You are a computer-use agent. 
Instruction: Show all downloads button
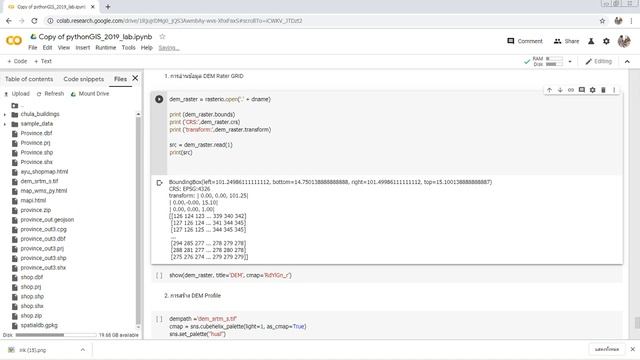[x=607, y=349]
